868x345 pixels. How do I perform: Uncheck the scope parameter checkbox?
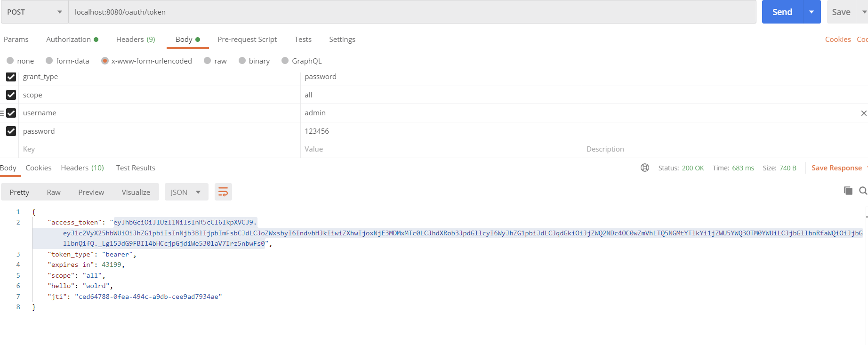(11, 95)
